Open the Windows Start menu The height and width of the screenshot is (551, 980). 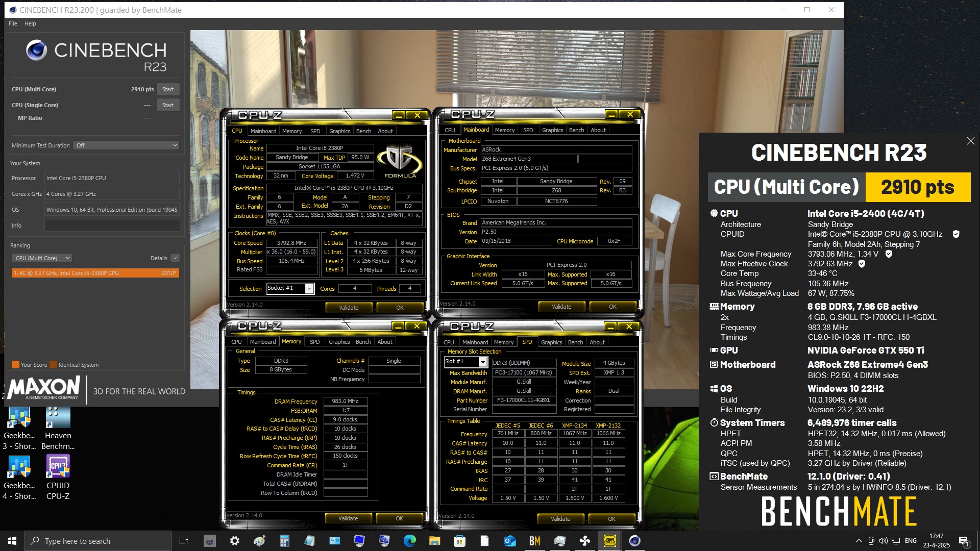[x=12, y=541]
